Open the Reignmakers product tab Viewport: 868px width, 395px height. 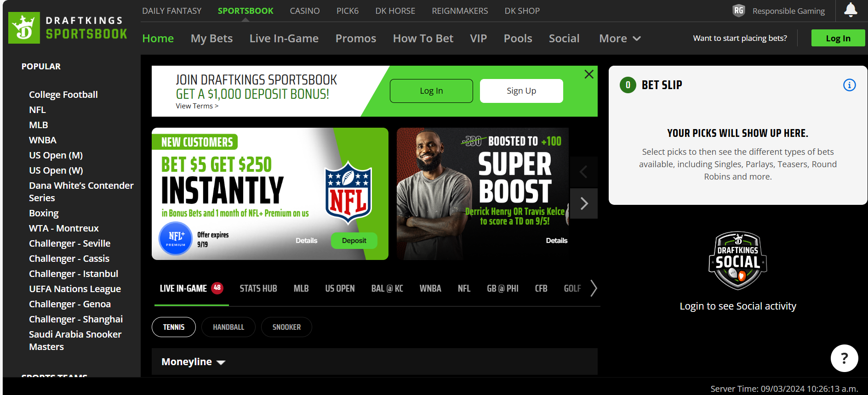(460, 11)
